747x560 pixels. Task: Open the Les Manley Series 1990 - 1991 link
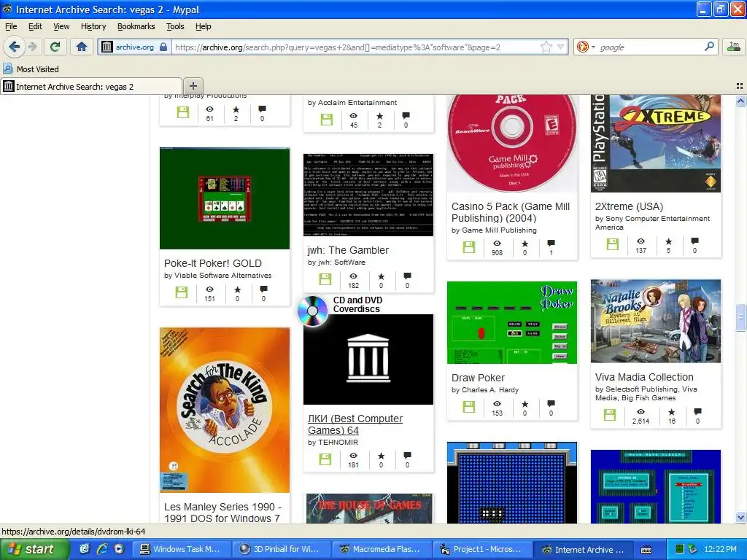(223, 513)
